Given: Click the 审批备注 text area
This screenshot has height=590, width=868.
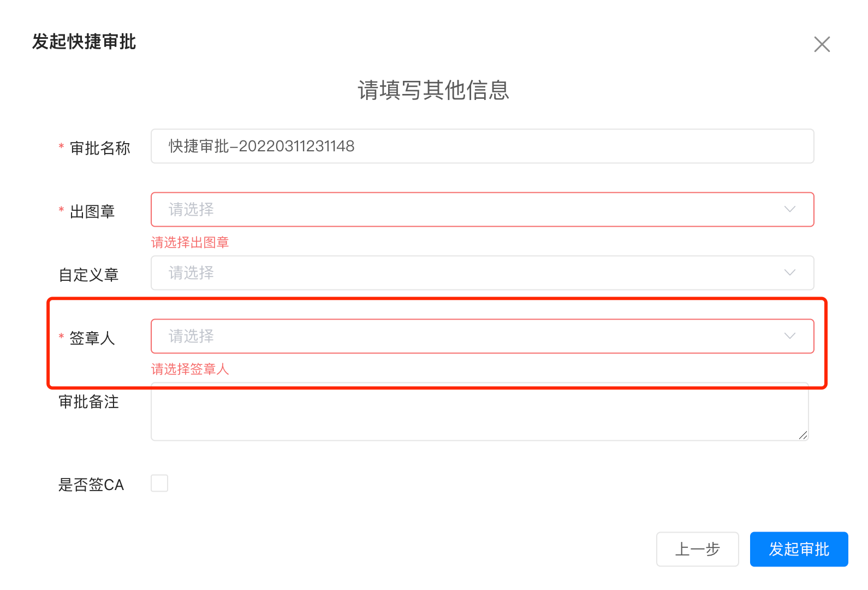Looking at the screenshot, I should click(479, 412).
